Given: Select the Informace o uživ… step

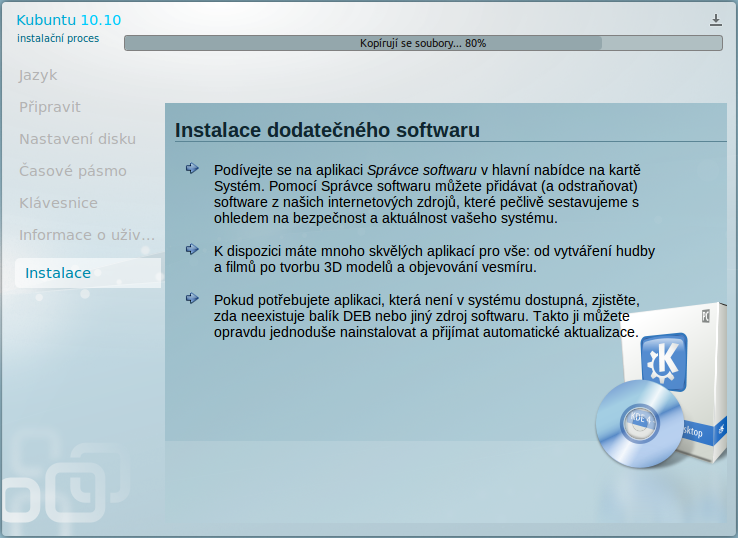Looking at the screenshot, I should pos(87,235).
